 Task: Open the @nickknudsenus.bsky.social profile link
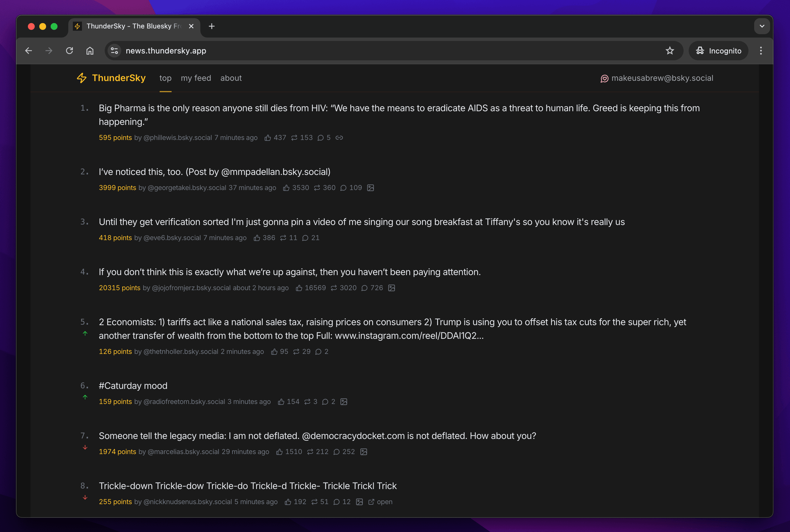tap(188, 502)
